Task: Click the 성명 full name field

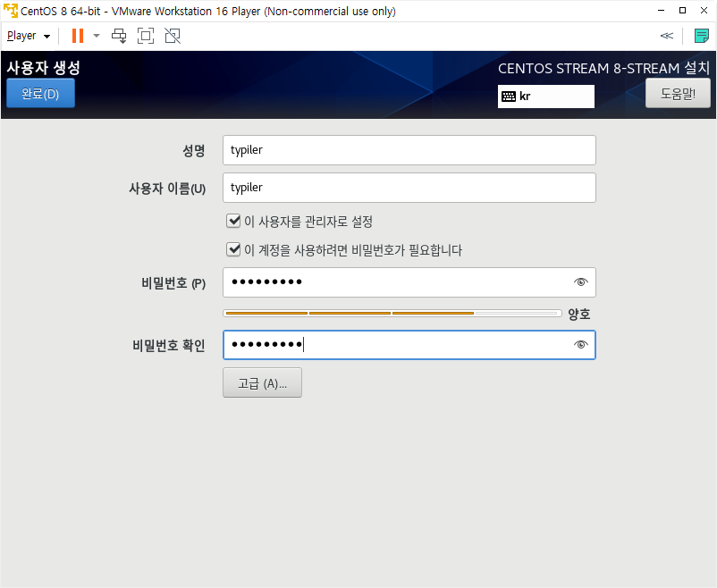Action: [x=409, y=150]
